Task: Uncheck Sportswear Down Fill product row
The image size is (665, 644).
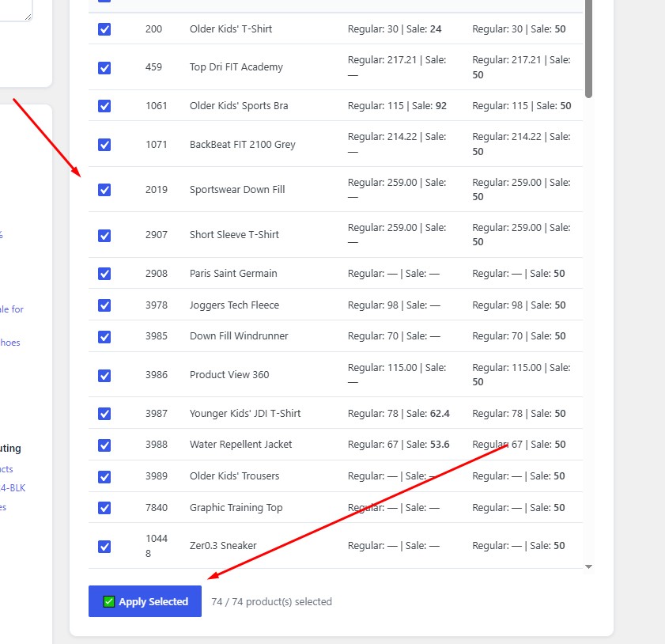Action: tap(104, 190)
